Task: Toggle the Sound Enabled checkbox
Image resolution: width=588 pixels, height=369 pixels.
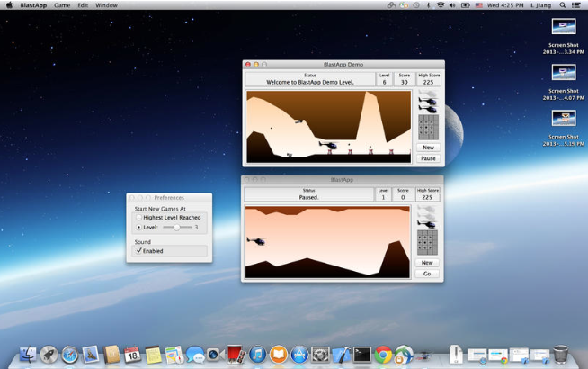Action: tap(139, 251)
